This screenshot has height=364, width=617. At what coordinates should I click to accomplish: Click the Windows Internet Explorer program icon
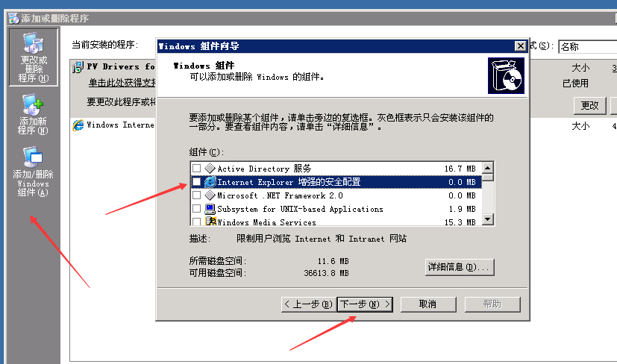(x=78, y=125)
